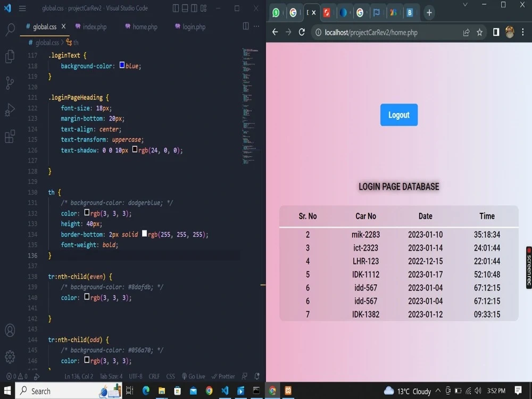Click the code minimap
Image resolution: width=532 pixels, height=399 pixels.
coord(251,106)
